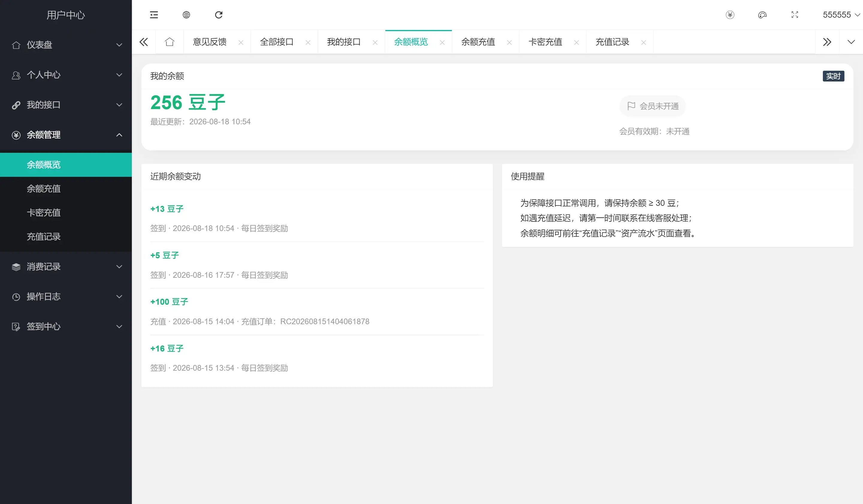Collapse the 余额管理 menu chevron
The image size is (863, 504).
[x=119, y=135]
